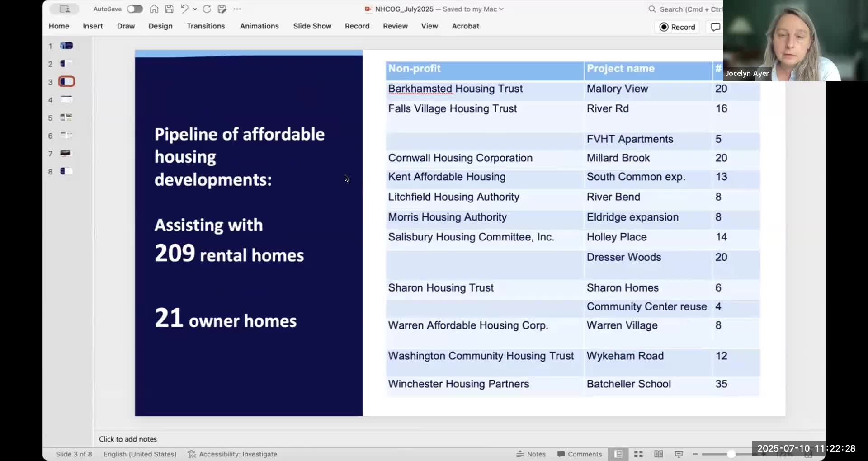Click the Redo/Repeat icon

(x=207, y=9)
